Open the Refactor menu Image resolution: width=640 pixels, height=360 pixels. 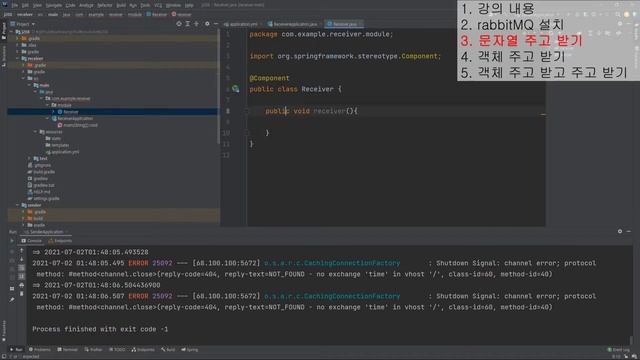(104, 5)
